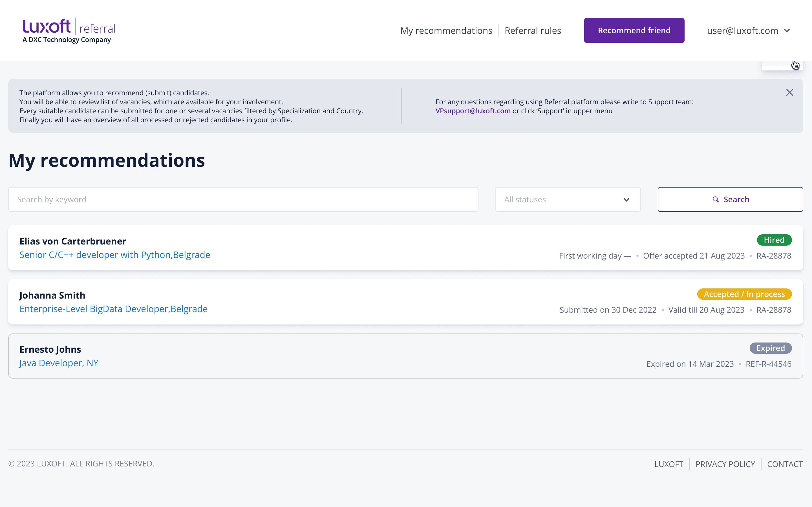
Task: Open the All statuses dropdown
Action: pyautogui.click(x=567, y=199)
